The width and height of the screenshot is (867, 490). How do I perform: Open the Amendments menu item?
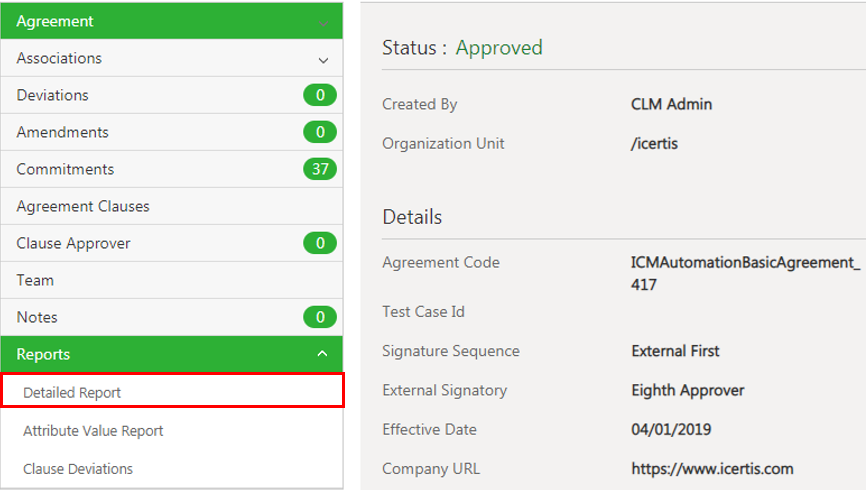point(63,132)
